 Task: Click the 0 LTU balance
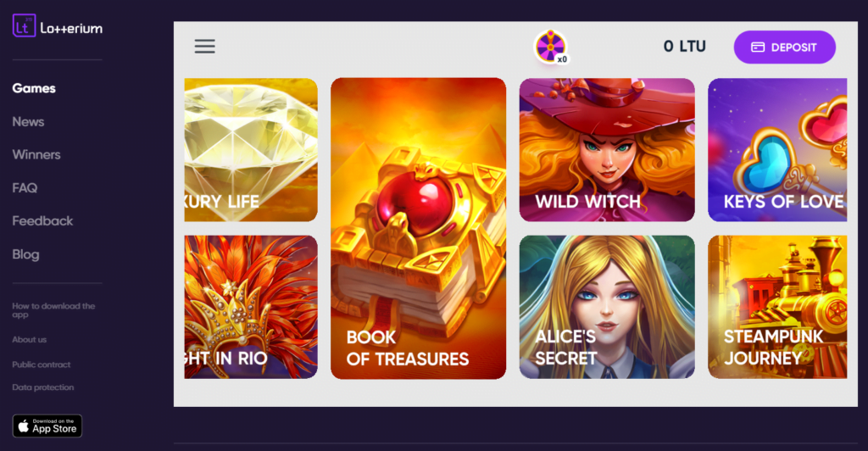click(685, 47)
